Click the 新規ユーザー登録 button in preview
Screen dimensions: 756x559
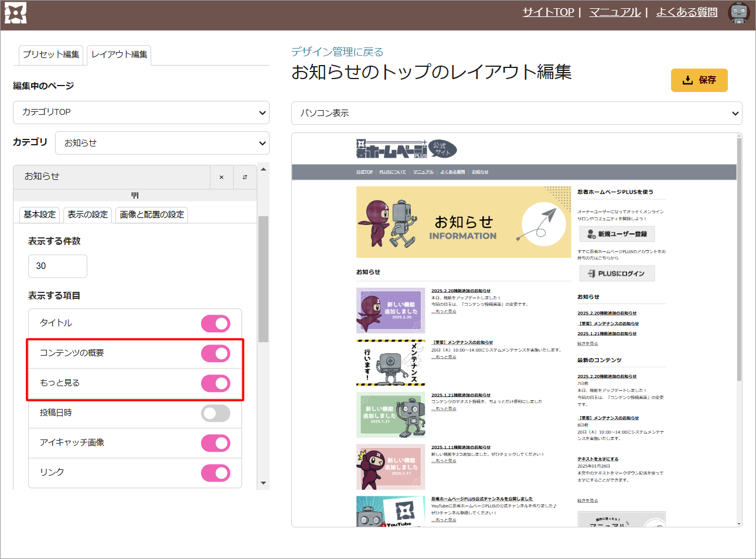point(617,234)
